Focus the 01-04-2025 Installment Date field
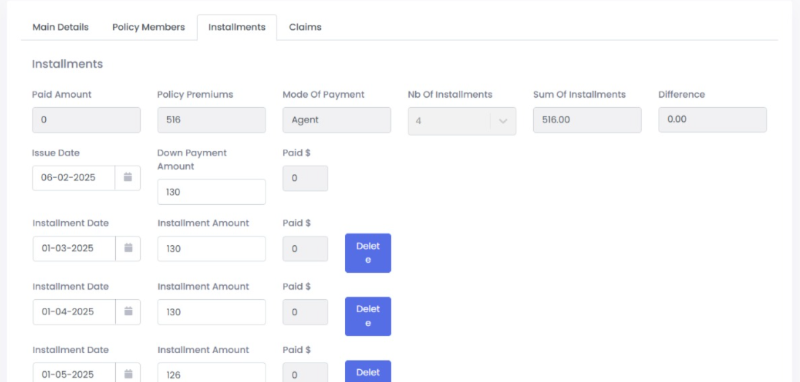The image size is (800, 382). coord(73,312)
